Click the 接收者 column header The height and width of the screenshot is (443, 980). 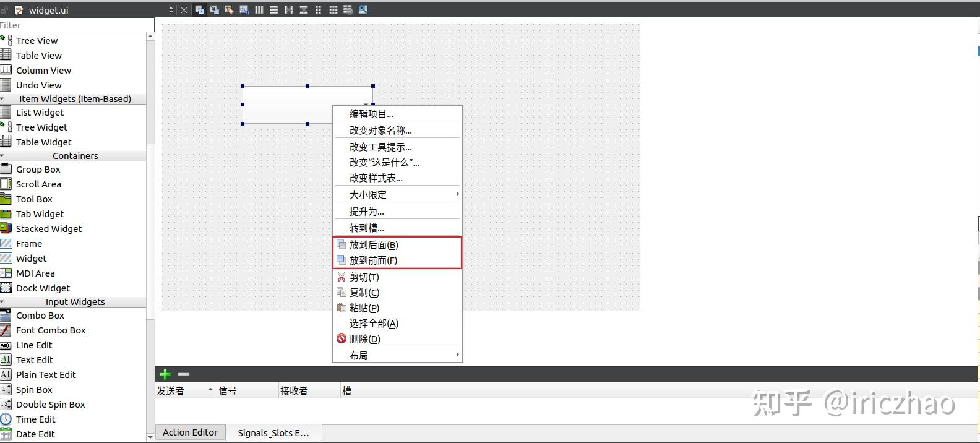click(x=309, y=390)
